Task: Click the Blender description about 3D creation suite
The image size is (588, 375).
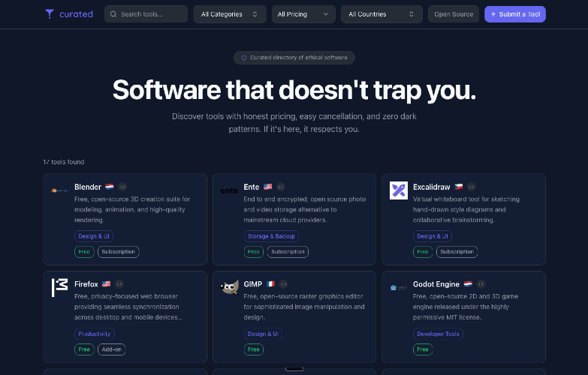Action: pos(132,209)
